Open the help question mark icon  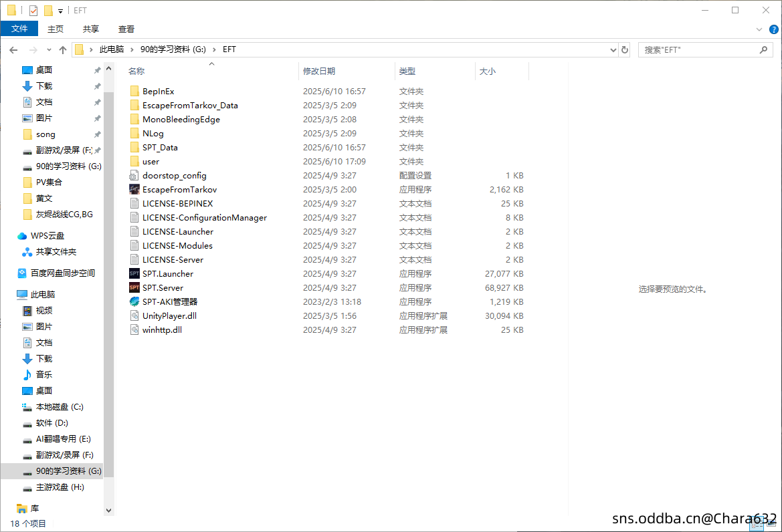click(773, 29)
